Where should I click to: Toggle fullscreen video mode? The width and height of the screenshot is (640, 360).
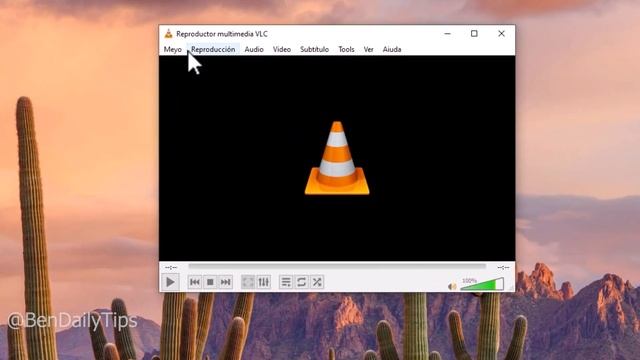point(248,282)
